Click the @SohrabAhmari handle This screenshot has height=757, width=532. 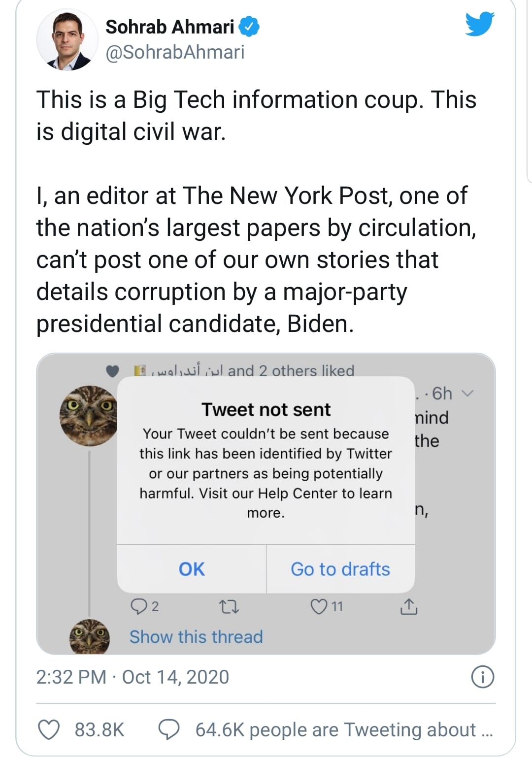(x=175, y=52)
